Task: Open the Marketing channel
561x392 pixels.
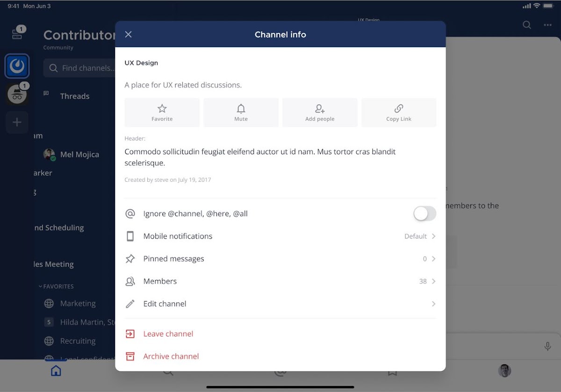Action: pos(78,304)
